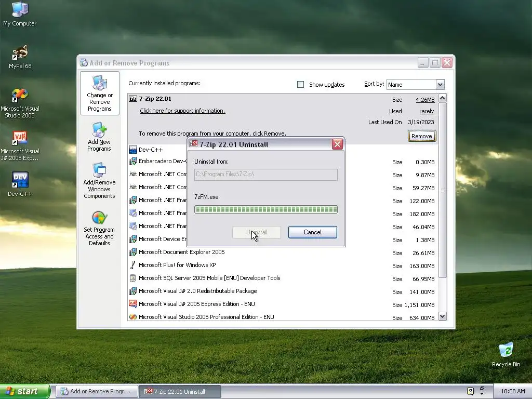Click the program list scrollbar thumb

(442, 190)
